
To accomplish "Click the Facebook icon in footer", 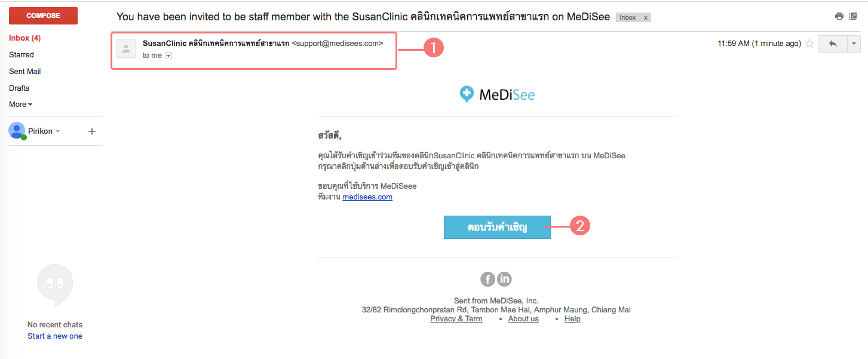I will click(488, 279).
